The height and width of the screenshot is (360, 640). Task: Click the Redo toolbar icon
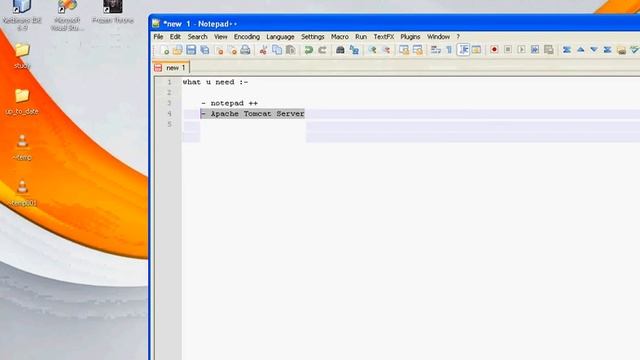(322, 50)
